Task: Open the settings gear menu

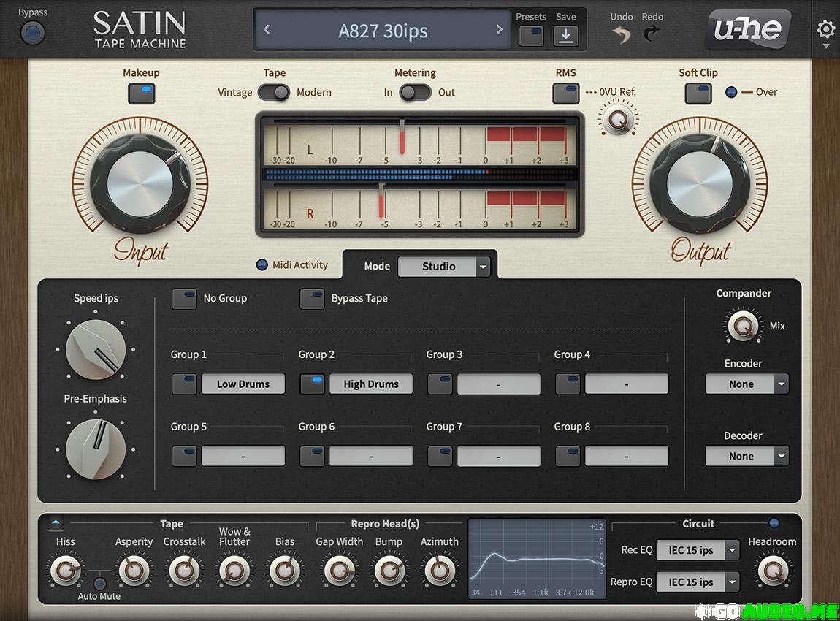Action: [x=825, y=29]
